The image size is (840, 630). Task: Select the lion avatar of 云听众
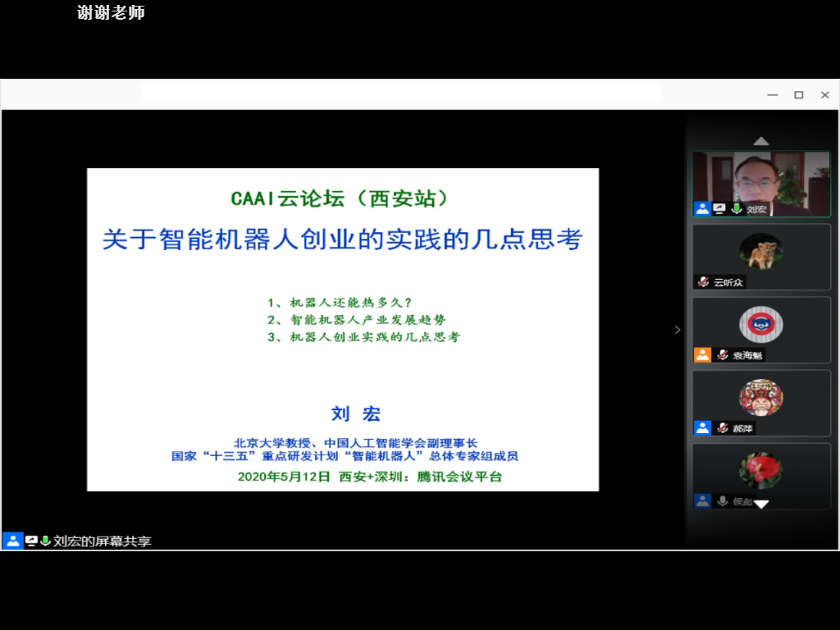(760, 250)
